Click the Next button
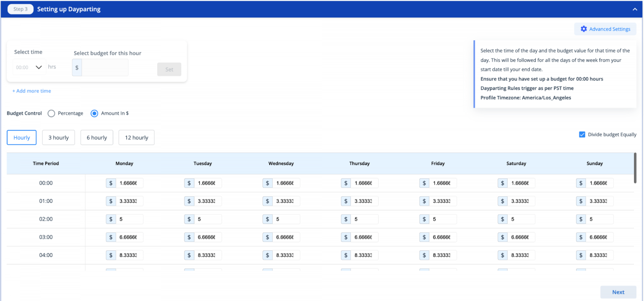 point(618,292)
